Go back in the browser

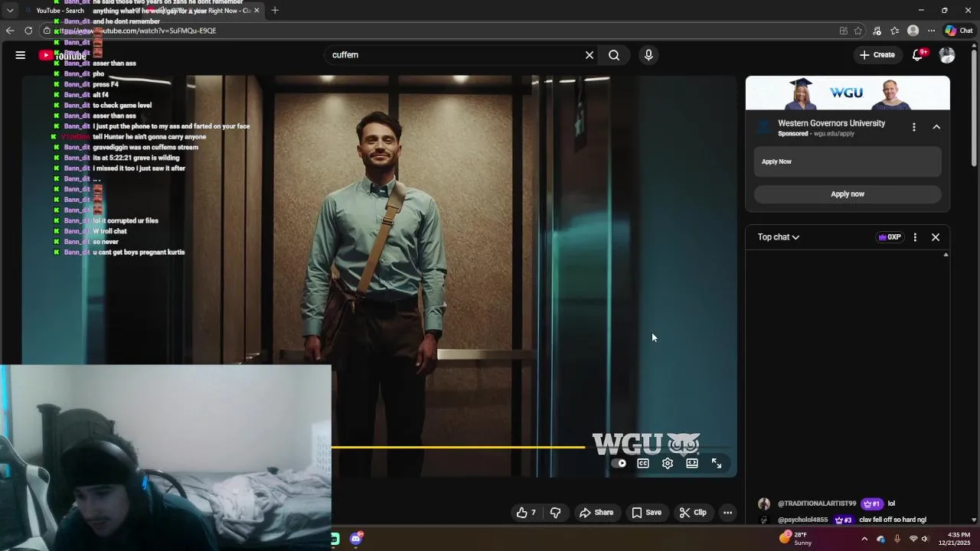[x=9, y=31]
